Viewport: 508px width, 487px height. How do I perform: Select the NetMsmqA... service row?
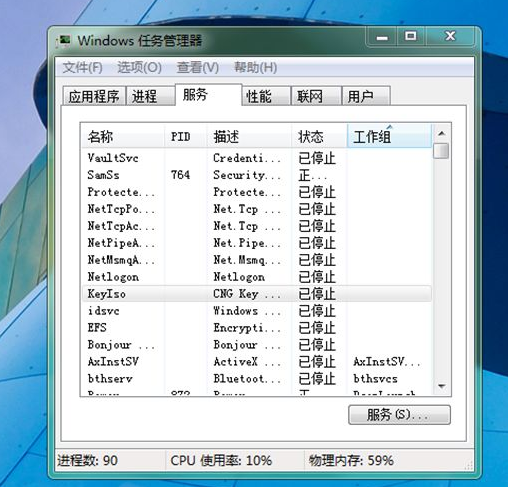pos(257,260)
